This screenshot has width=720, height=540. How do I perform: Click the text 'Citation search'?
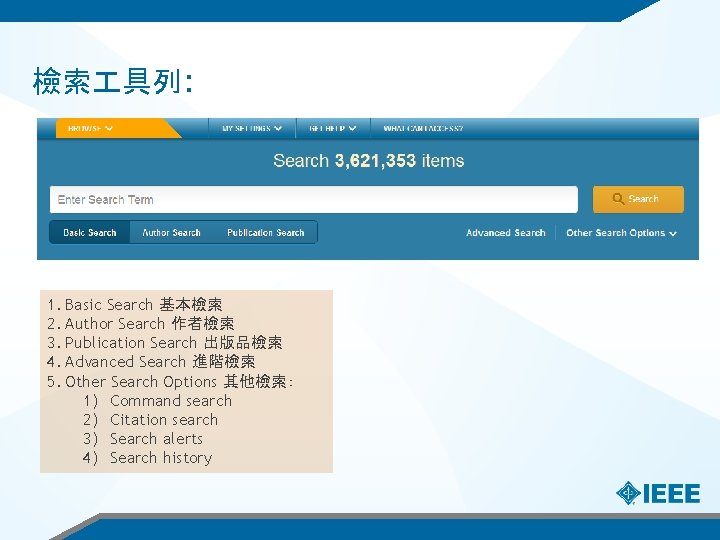[164, 420]
